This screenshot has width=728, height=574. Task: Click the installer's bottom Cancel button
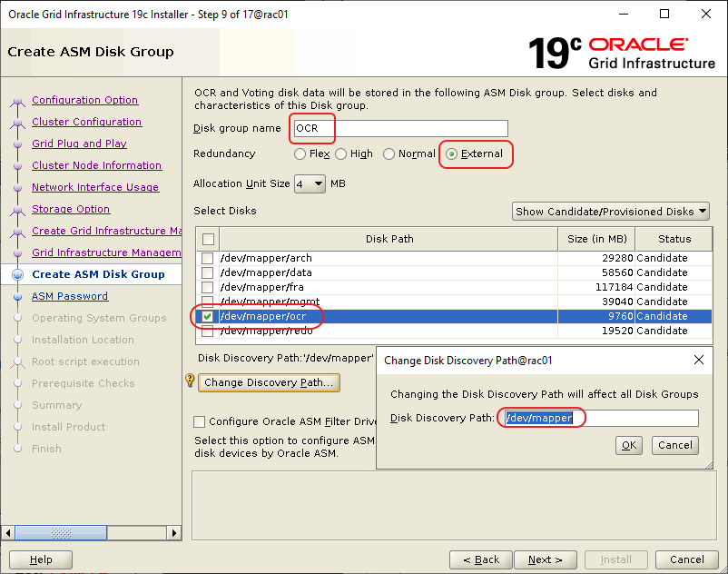[x=686, y=559]
